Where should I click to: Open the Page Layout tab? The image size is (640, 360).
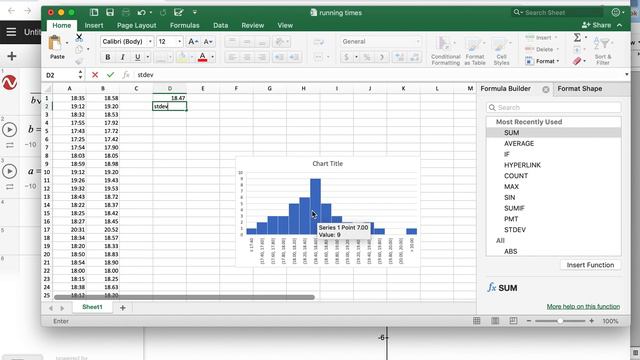coord(137,25)
